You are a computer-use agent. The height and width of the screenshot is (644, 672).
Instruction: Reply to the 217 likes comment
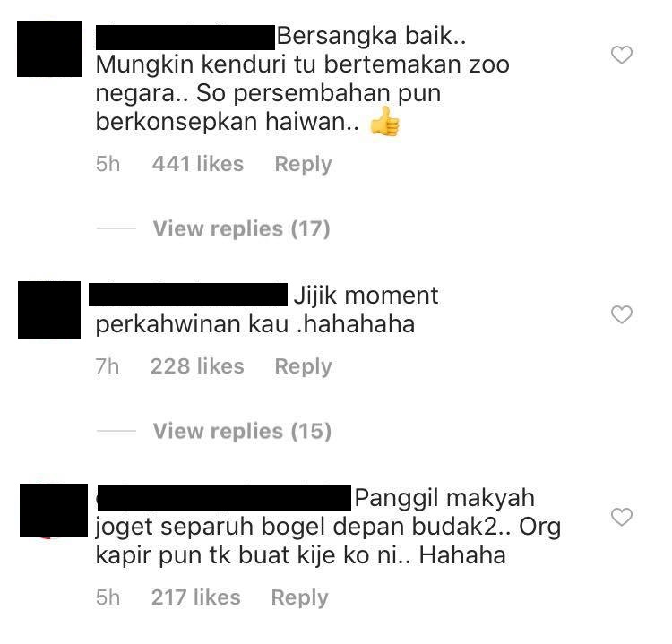(300, 597)
